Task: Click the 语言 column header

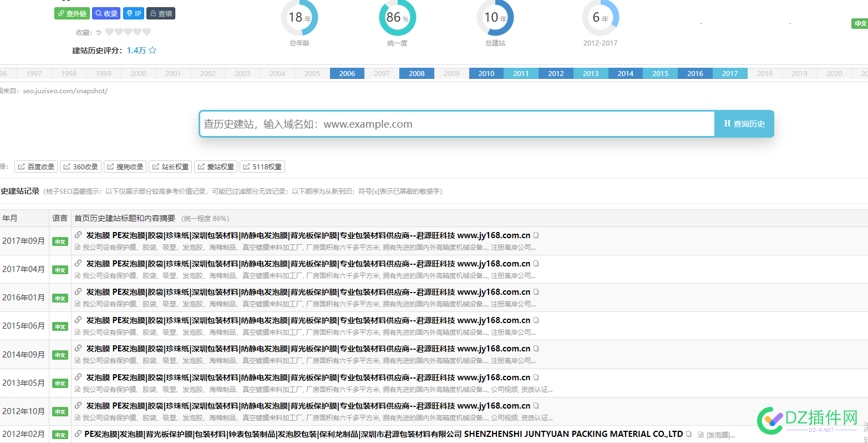Action: (60, 218)
